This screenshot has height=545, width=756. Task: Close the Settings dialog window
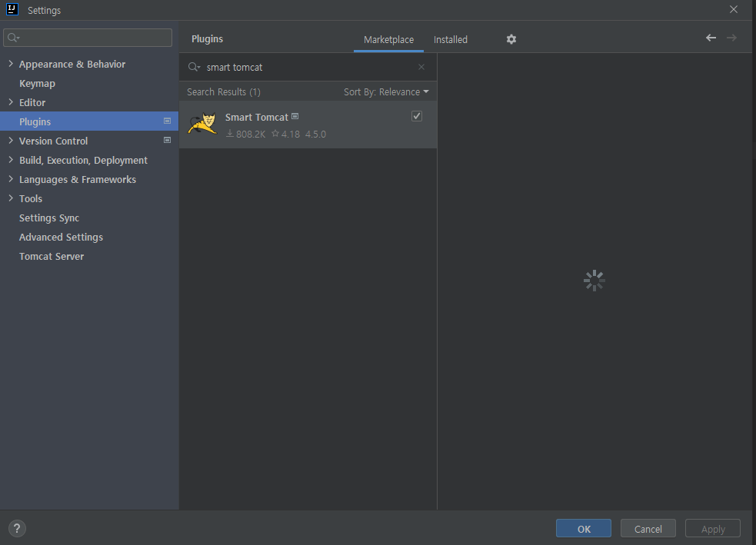[734, 10]
